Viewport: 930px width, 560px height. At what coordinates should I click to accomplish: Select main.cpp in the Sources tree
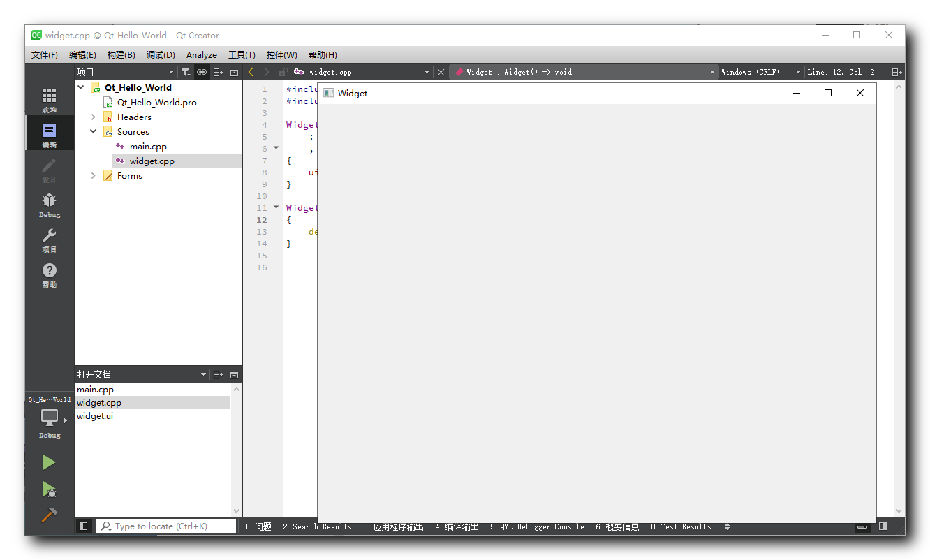[148, 146]
